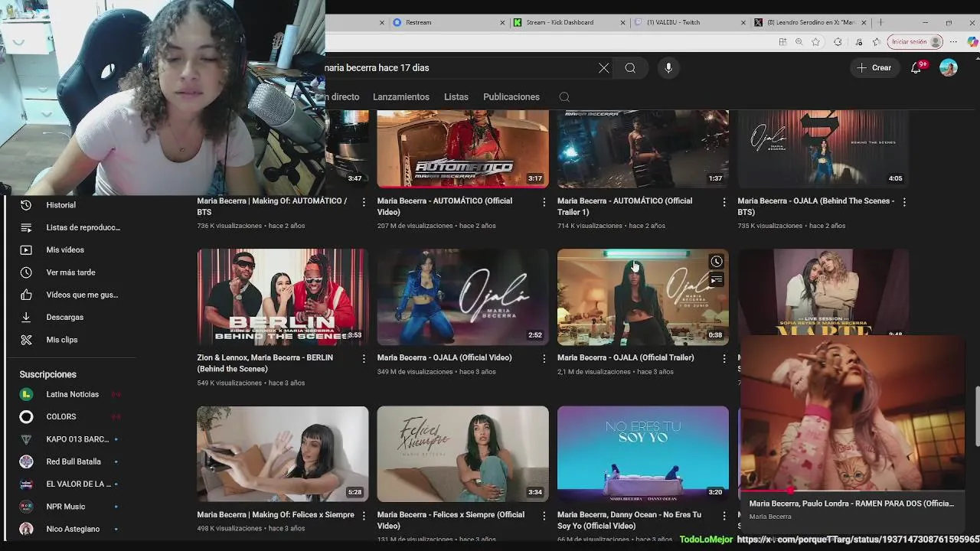
Task: Open search within channel magnifier icon
Action: [564, 97]
